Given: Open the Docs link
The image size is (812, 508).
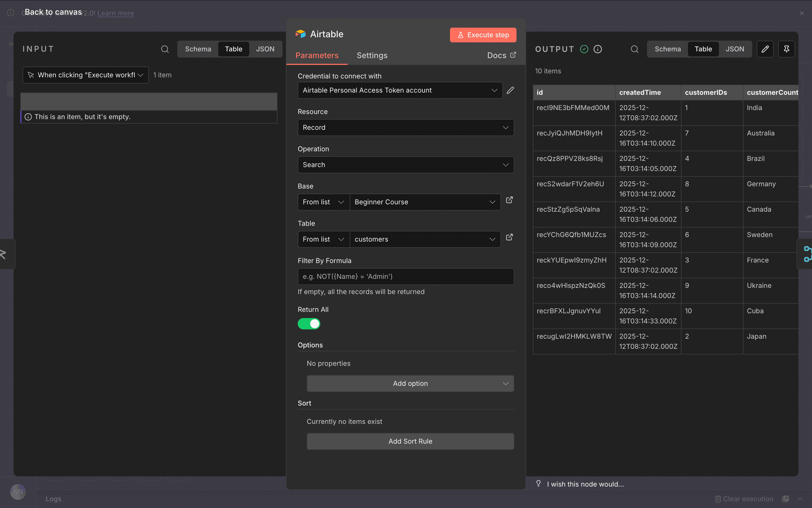Looking at the screenshot, I should pyautogui.click(x=501, y=55).
